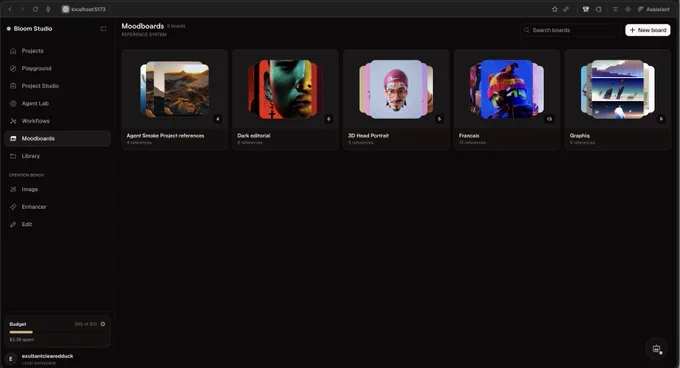This screenshot has height=368, width=680.
Task: Click the link icon next to the star
Action: (566, 9)
